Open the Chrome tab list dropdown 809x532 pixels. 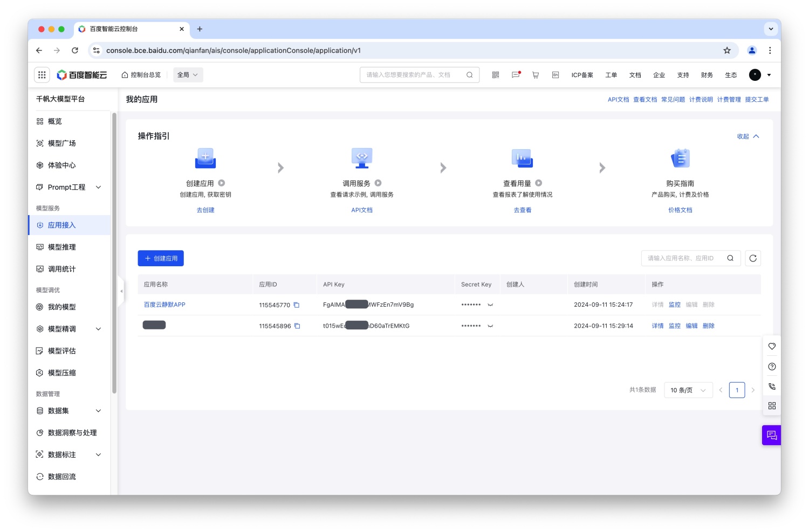coord(771,29)
